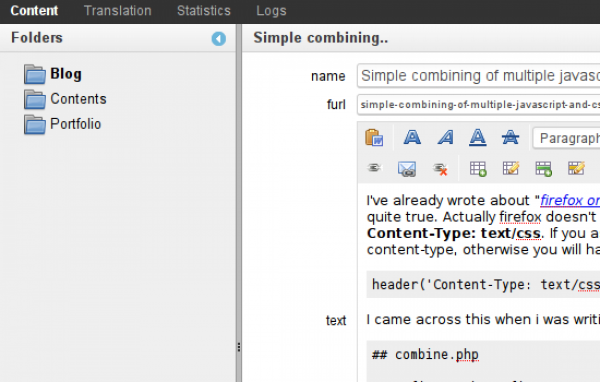Click the insert table icon
This screenshot has width=600, height=382.
click(x=478, y=168)
